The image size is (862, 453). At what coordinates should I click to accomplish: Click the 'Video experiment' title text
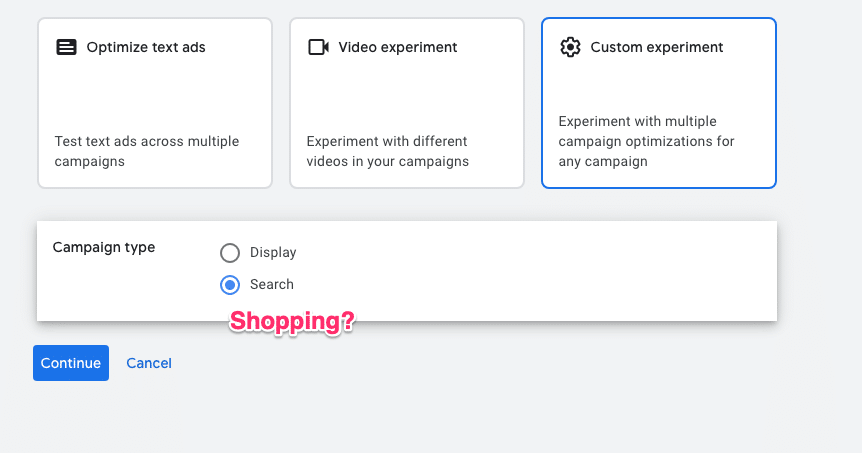coord(397,47)
